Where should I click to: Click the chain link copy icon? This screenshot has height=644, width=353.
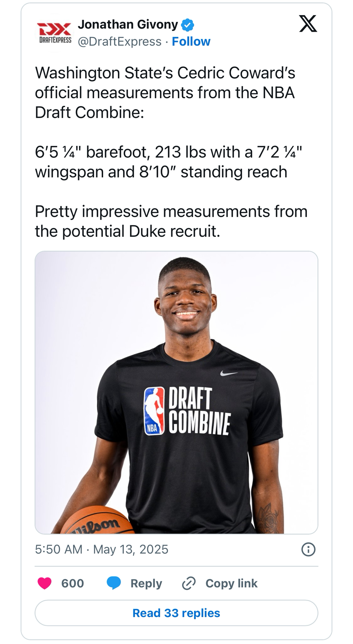[189, 583]
